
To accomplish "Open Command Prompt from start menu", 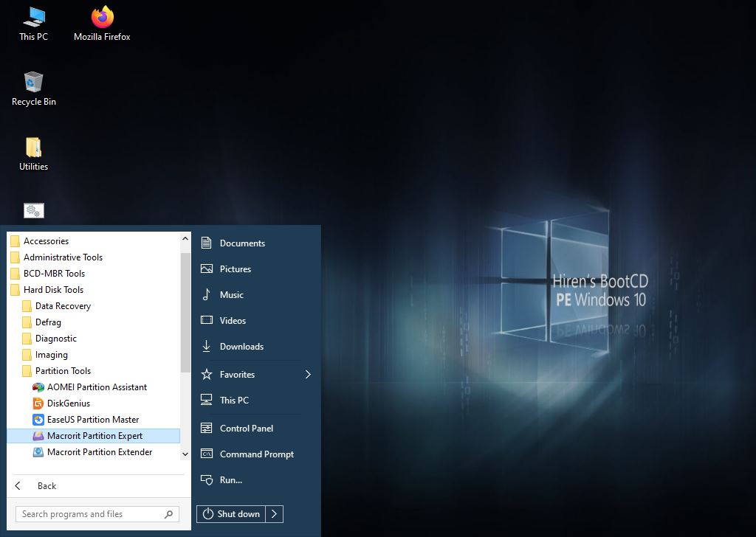I will [x=256, y=454].
